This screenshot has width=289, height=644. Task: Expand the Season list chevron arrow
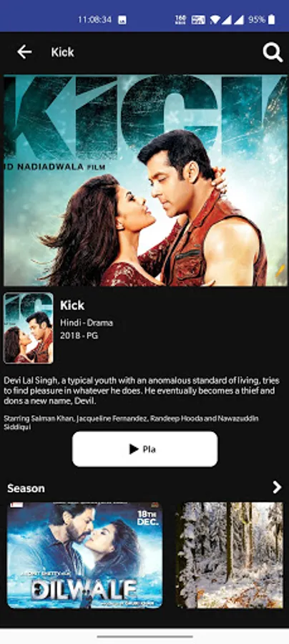278,487
